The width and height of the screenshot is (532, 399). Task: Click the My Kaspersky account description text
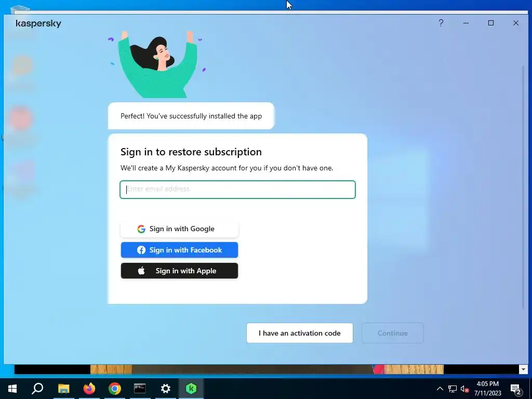click(x=227, y=168)
